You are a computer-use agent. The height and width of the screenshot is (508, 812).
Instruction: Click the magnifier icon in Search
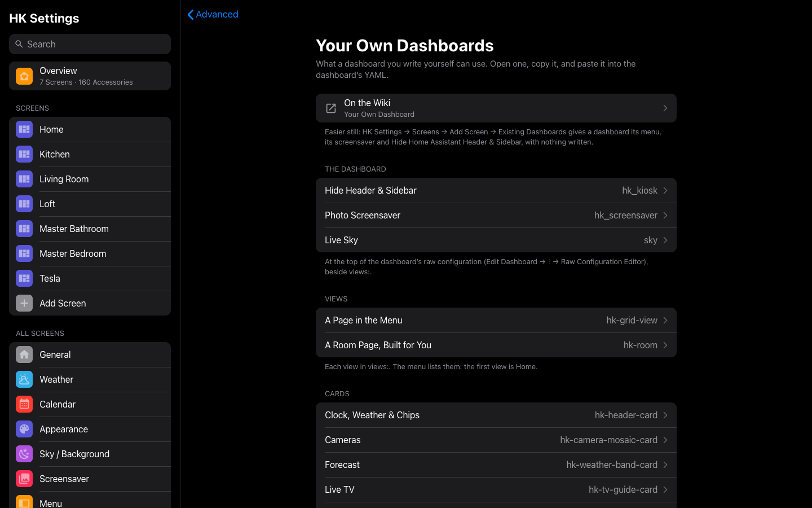point(19,44)
